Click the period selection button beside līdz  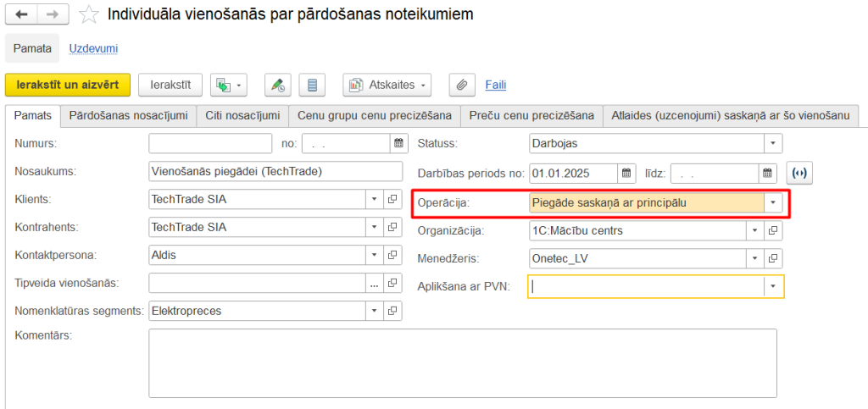pos(798,174)
